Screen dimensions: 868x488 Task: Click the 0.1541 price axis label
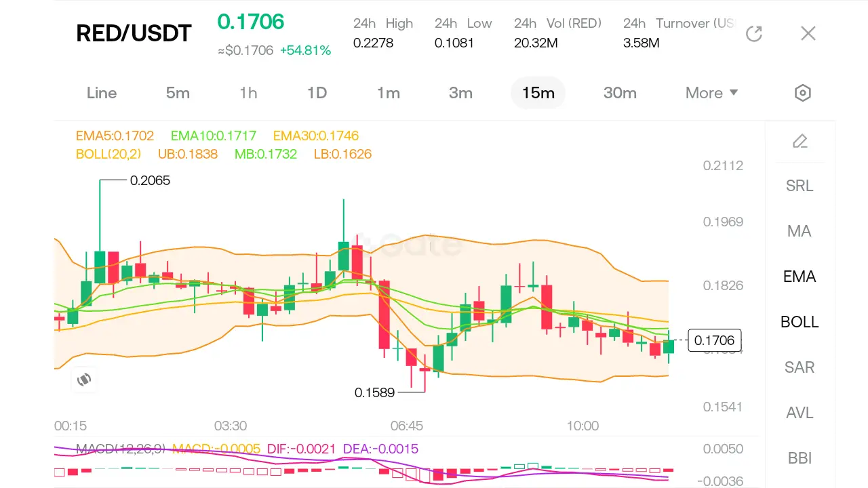point(723,407)
